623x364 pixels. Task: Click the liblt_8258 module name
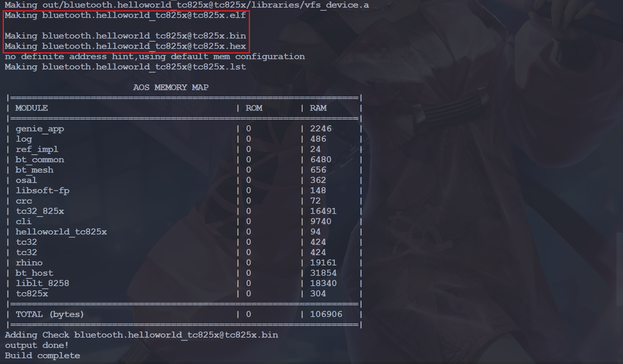tap(42, 284)
